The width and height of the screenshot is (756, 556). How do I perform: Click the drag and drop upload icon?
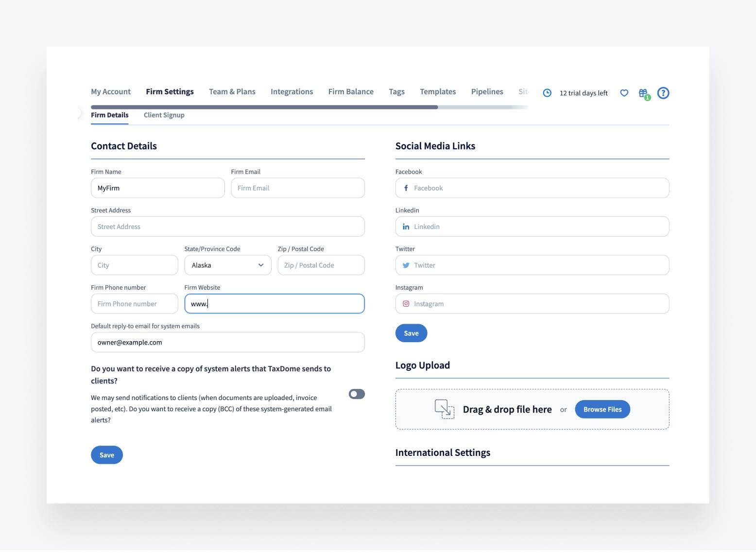(444, 409)
